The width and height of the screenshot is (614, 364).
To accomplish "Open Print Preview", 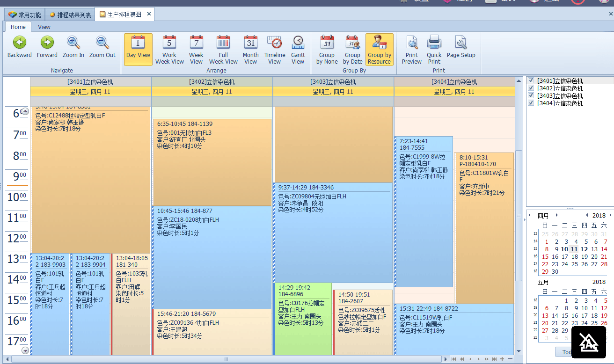I will coord(412,49).
